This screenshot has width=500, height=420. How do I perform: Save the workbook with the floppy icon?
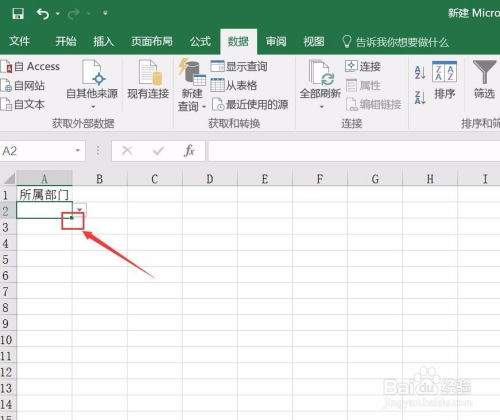[18, 14]
